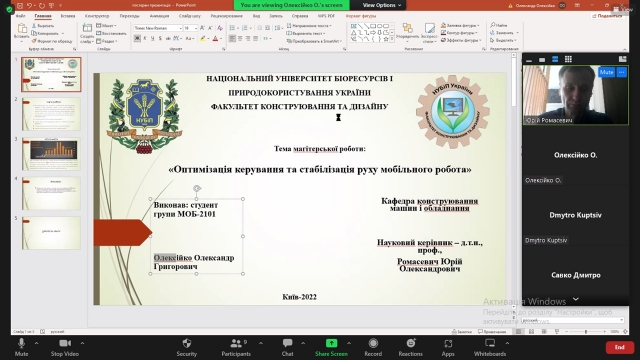This screenshot has height=360, width=640.
Task: Click Find (Найти) in the editing group
Action: point(499,25)
